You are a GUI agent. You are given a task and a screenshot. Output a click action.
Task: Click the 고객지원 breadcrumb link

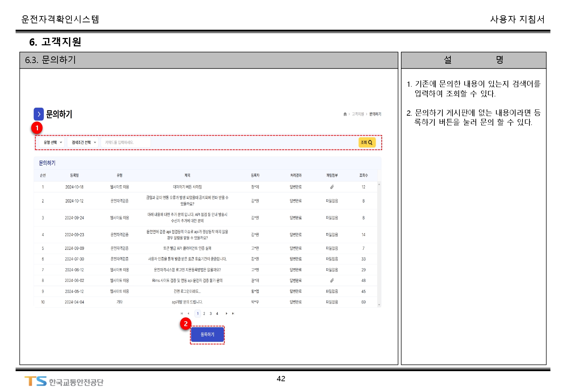358,114
